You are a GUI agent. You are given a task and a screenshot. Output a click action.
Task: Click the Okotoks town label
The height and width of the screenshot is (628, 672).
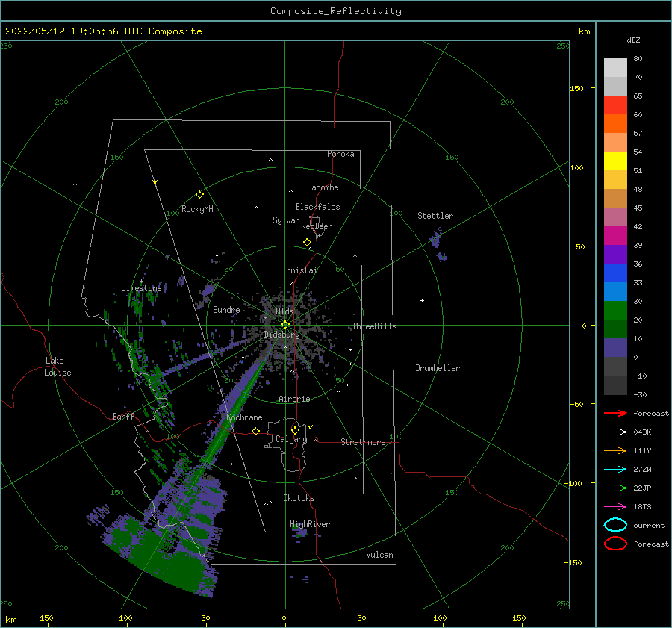pos(299,498)
